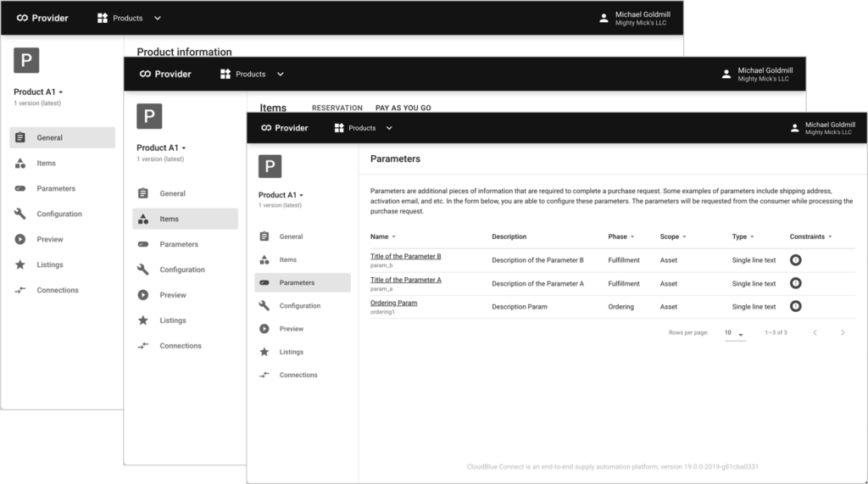868x484 pixels.
Task: Open the constraints icon for Ordering Param row
Action: click(795, 306)
